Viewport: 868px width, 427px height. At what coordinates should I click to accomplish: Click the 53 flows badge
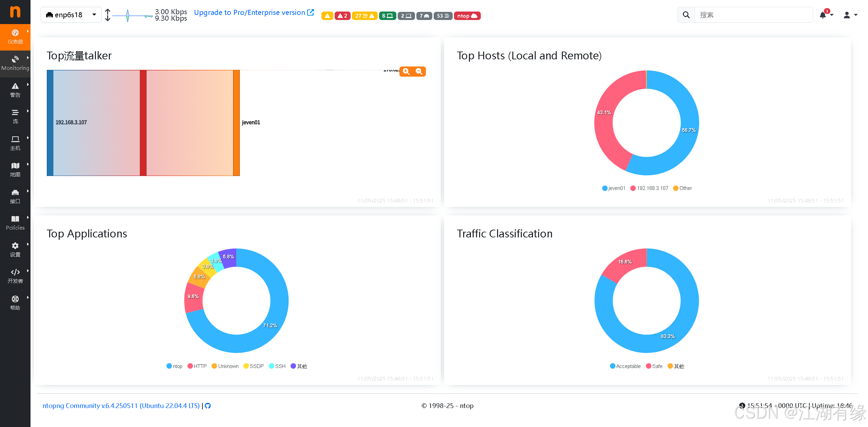pyautogui.click(x=442, y=16)
